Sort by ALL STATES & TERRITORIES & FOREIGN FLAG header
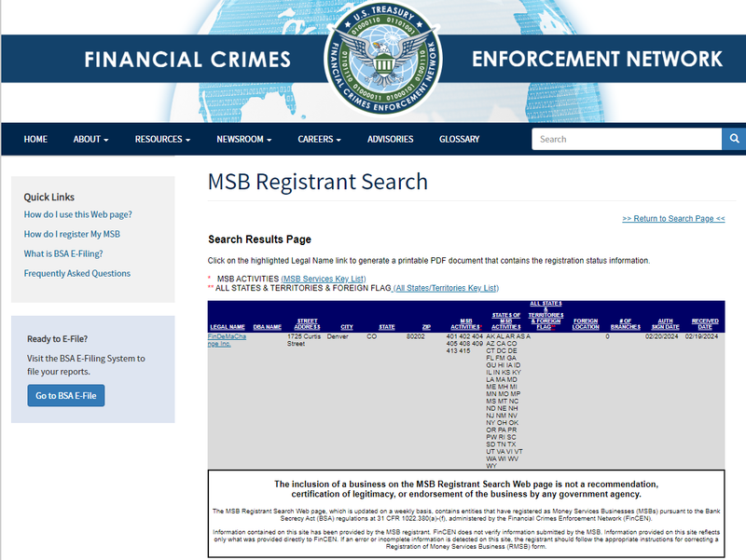This screenshot has width=746, height=560. click(x=546, y=315)
